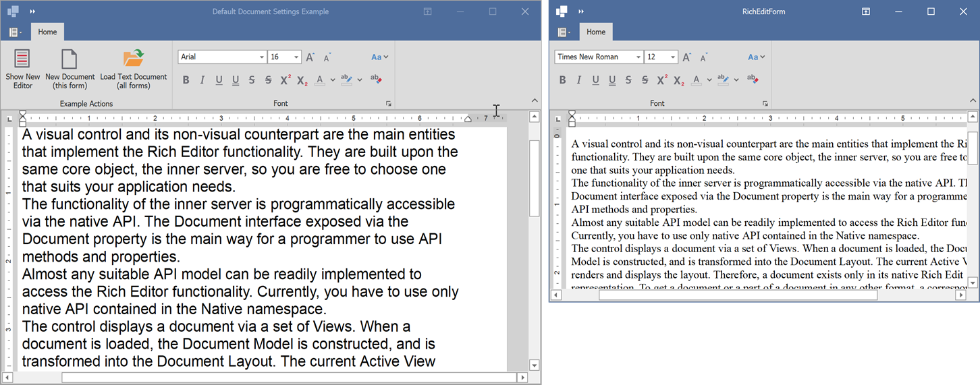This screenshot has width=980, height=385.
Task: Select Home tab in RichEditForm
Action: (x=596, y=32)
